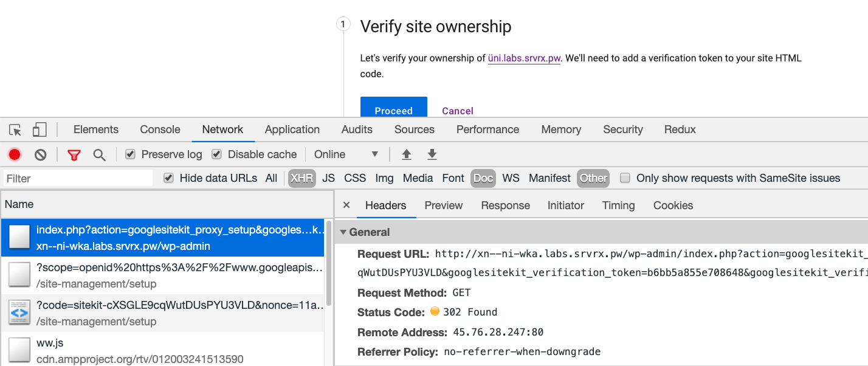Open the Sources tab
868x366 pixels.
pyautogui.click(x=415, y=129)
